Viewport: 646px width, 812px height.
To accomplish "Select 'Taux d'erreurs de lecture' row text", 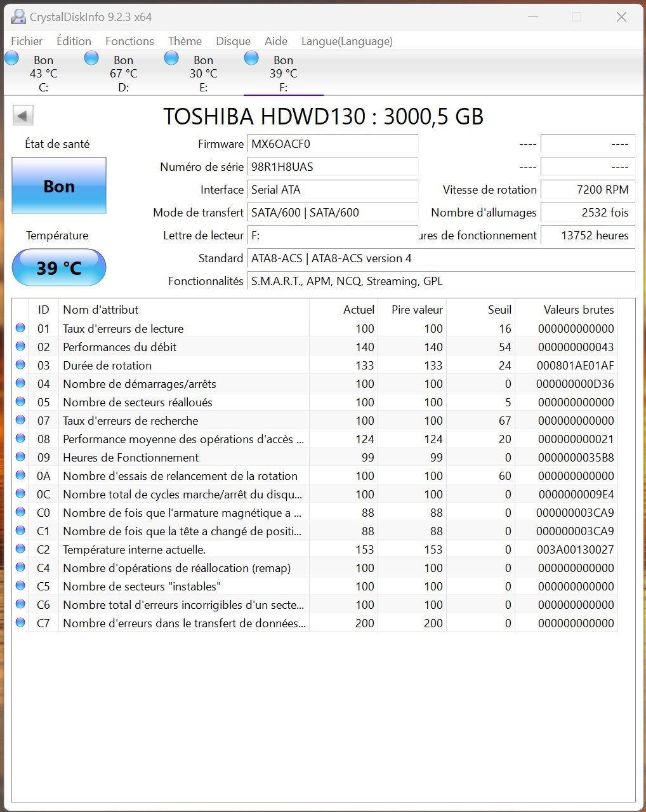I will [x=123, y=328].
